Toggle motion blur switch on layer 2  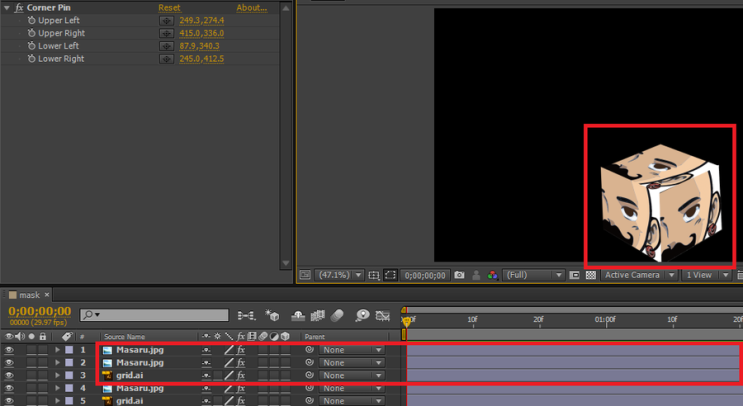pyautogui.click(x=263, y=363)
